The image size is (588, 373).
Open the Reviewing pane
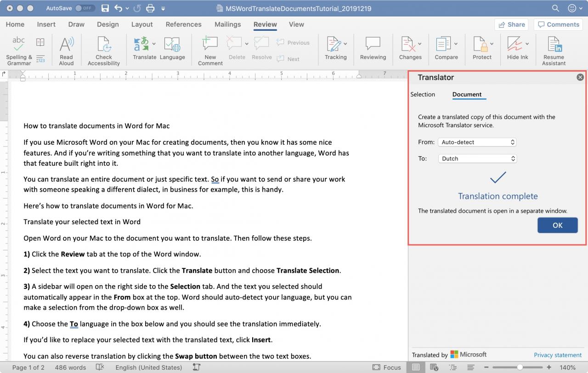tap(373, 48)
